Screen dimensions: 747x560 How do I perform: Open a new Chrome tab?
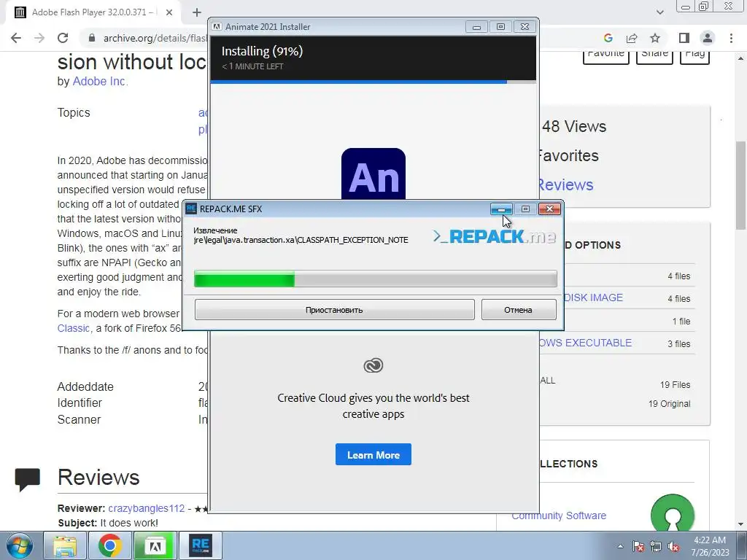point(197,12)
